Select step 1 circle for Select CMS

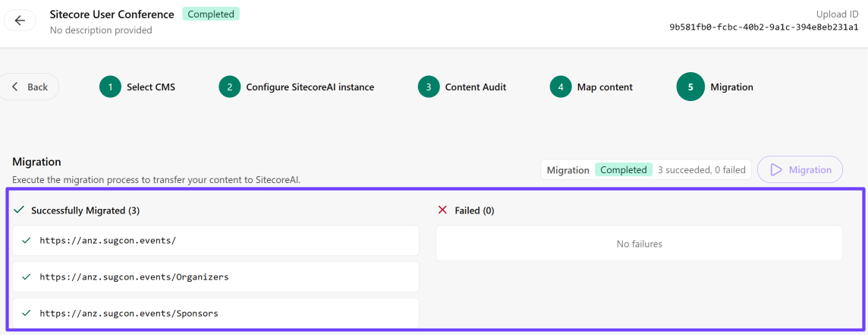pyautogui.click(x=110, y=87)
